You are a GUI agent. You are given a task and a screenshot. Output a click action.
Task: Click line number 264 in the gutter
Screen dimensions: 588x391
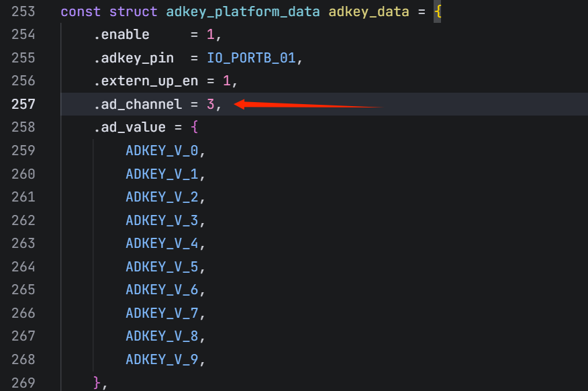tap(23, 267)
